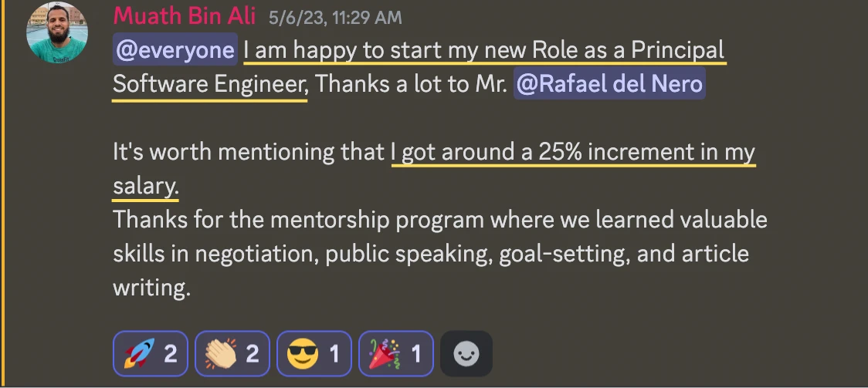The image size is (868, 388).
Task: Click the yellow mention highlight bar
Action: (x=2, y=193)
